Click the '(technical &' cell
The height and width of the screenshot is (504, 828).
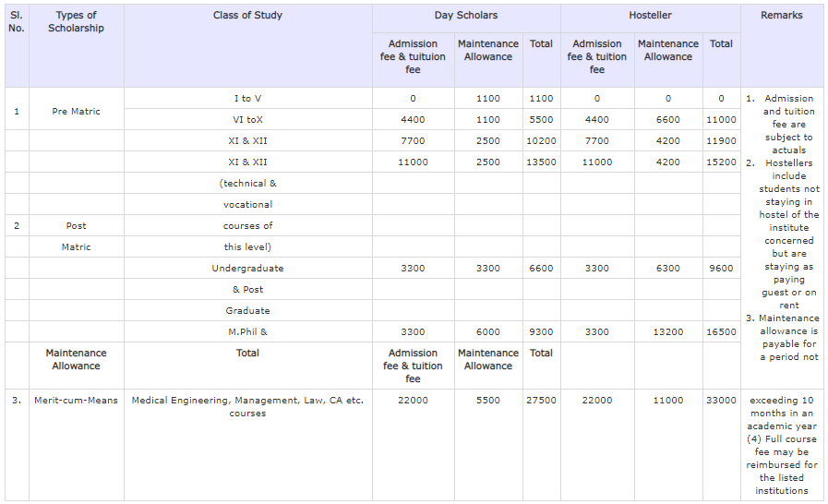[x=247, y=184]
